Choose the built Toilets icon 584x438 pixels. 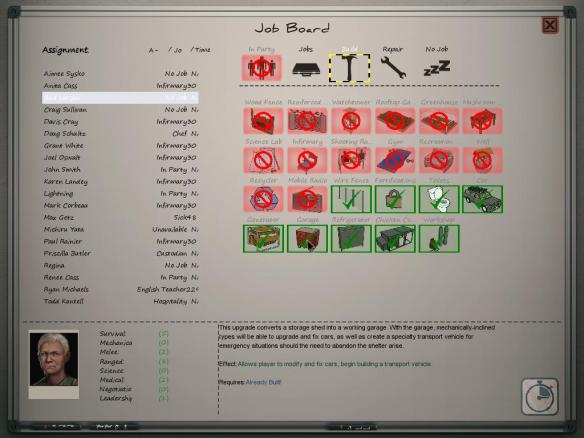coord(439,199)
